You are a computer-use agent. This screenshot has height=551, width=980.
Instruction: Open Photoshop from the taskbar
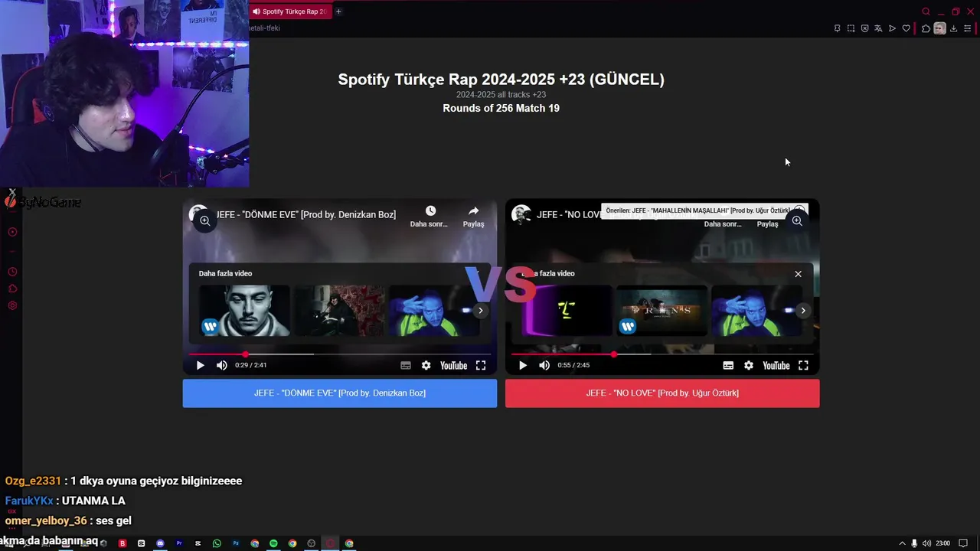[236, 543]
